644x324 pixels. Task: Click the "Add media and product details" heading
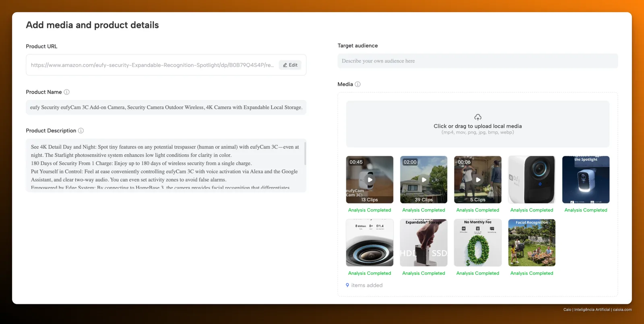coord(92,25)
